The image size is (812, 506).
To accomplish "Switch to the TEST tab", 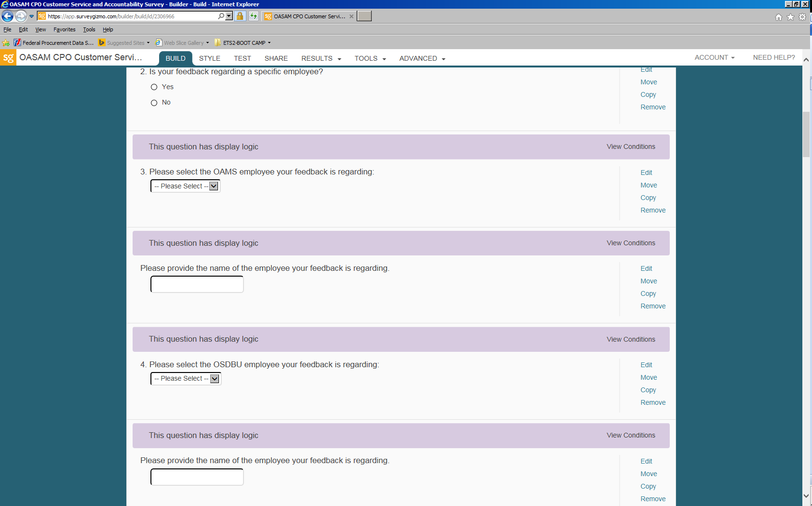I will (x=243, y=58).
